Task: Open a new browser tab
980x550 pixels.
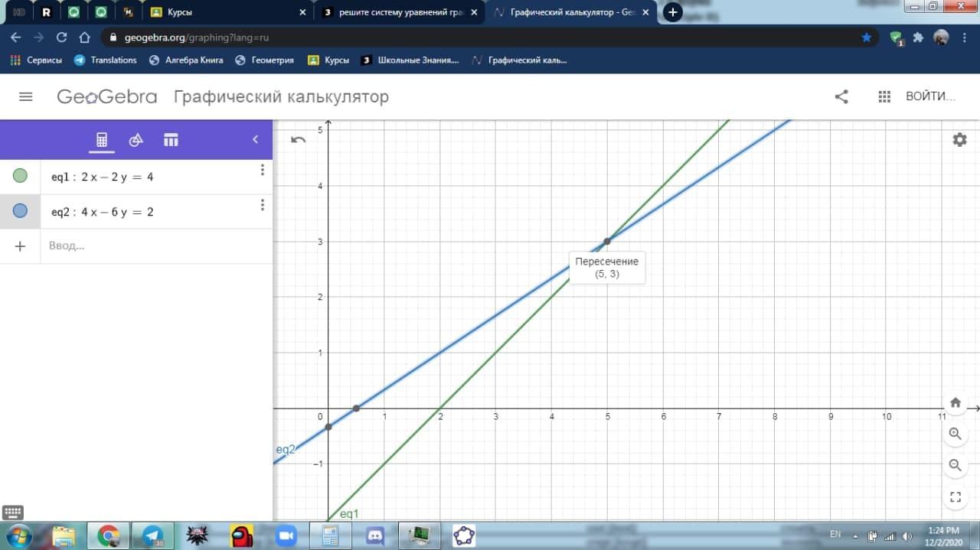Action: coord(673,12)
